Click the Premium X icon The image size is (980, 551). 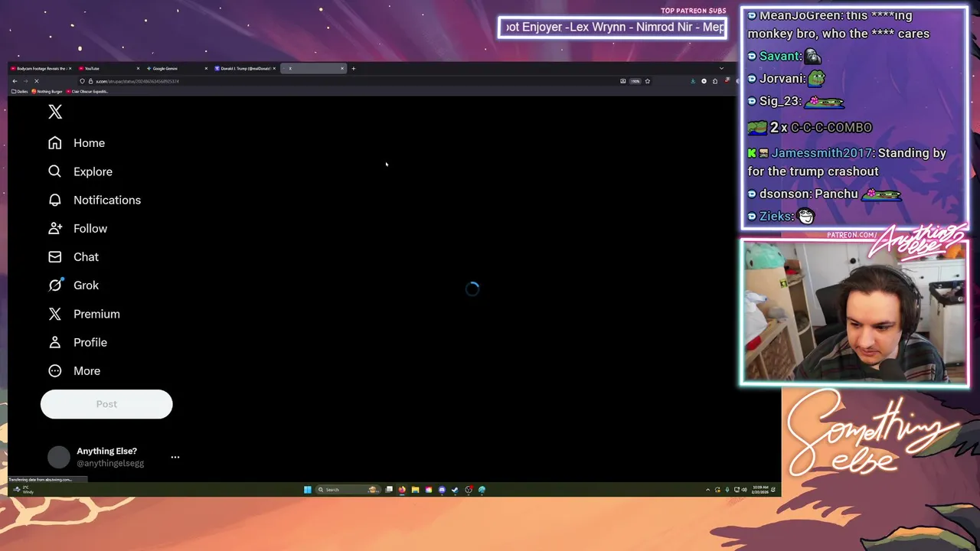point(55,314)
